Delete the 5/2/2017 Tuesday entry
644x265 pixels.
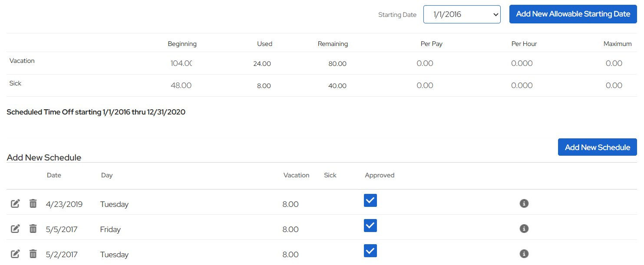tap(33, 254)
